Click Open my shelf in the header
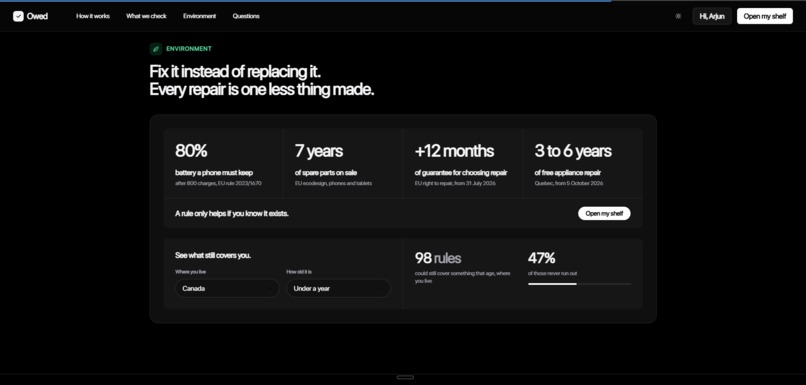806x385 pixels. click(x=765, y=16)
